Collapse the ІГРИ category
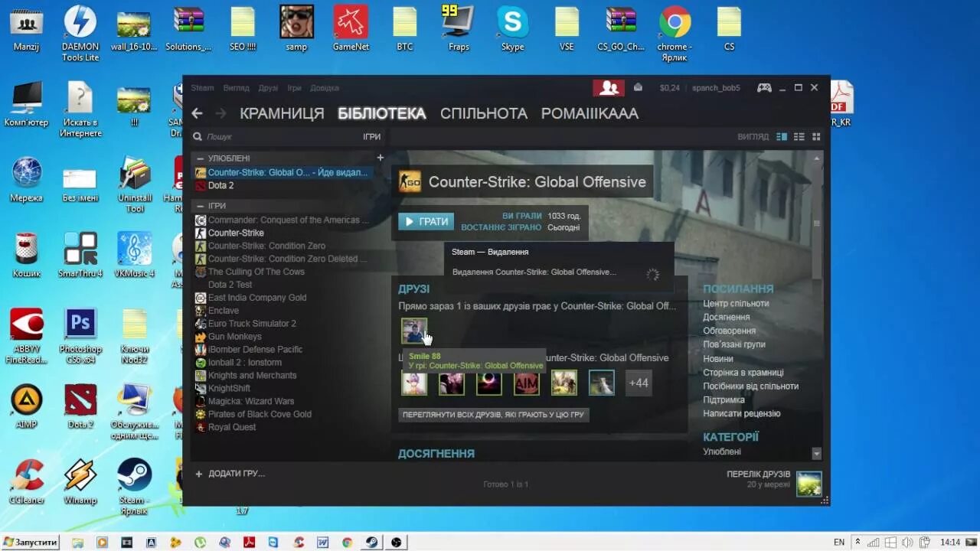Screen dimensions: 980x551 point(201,206)
